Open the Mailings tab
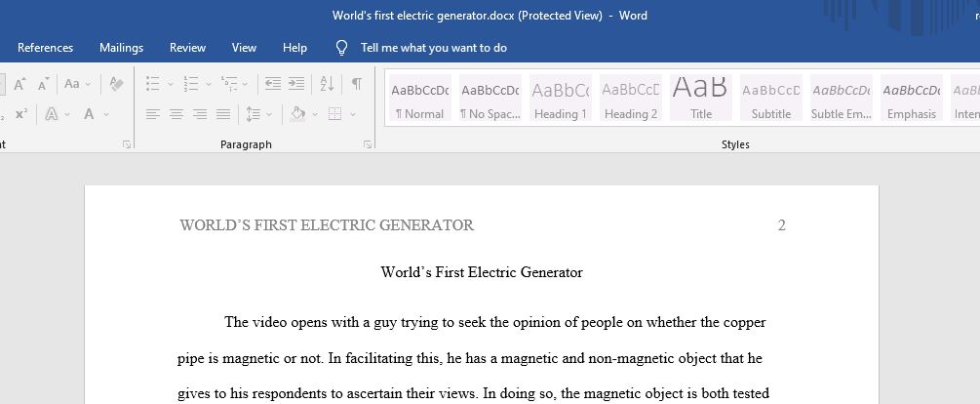The width and height of the screenshot is (980, 404). pyautogui.click(x=121, y=48)
